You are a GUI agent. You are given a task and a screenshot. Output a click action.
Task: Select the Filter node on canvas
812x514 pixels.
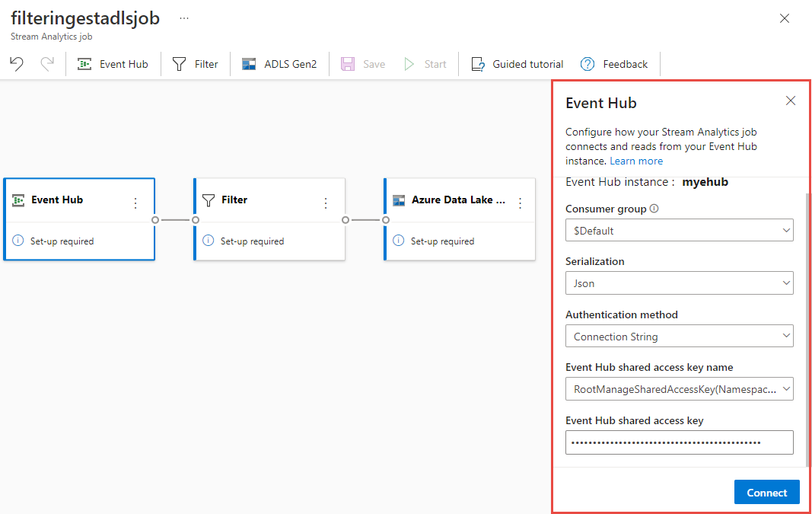click(x=269, y=219)
